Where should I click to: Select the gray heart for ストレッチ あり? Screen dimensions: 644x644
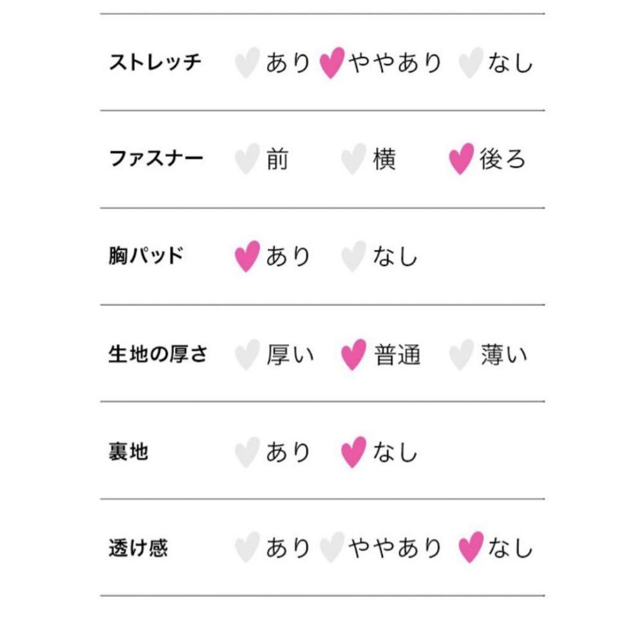pos(247,63)
